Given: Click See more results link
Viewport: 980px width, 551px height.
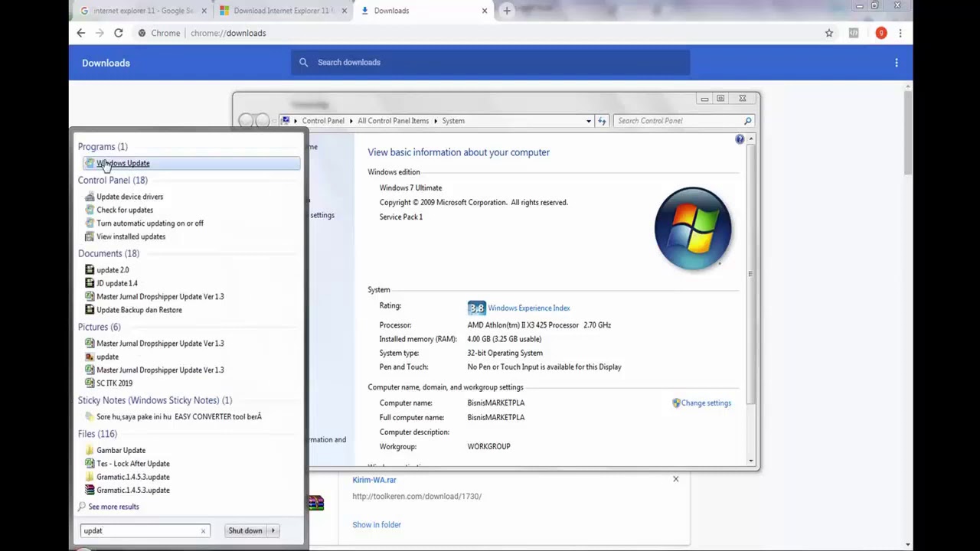Looking at the screenshot, I should pos(113,507).
